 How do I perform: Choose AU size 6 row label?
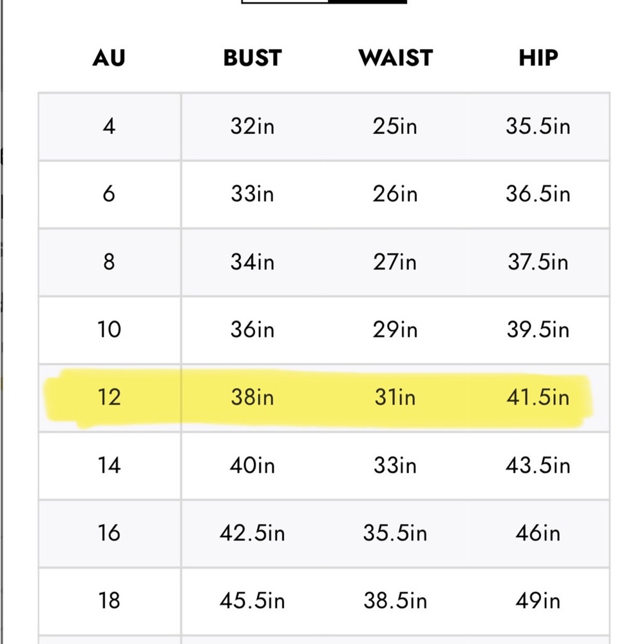coord(109,194)
